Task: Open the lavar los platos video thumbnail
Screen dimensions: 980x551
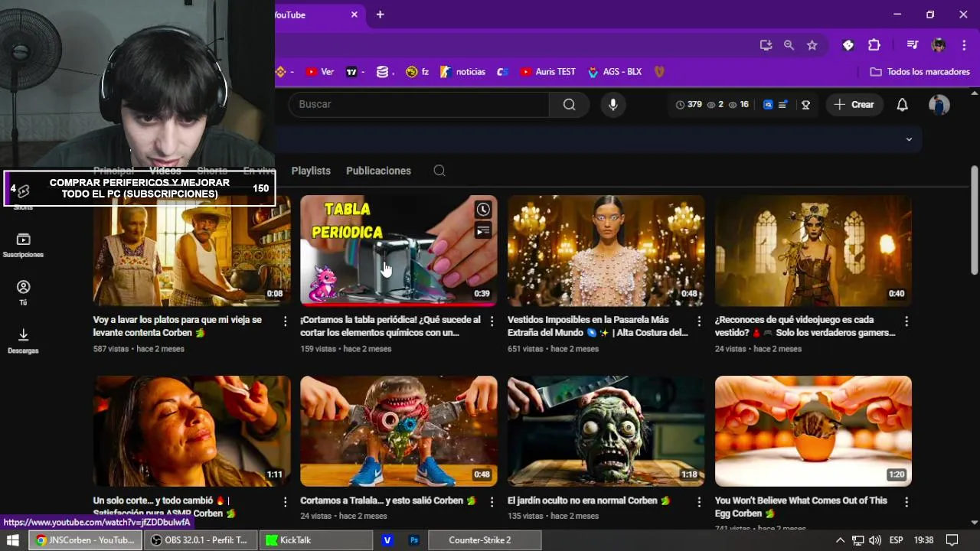Action: coord(191,251)
